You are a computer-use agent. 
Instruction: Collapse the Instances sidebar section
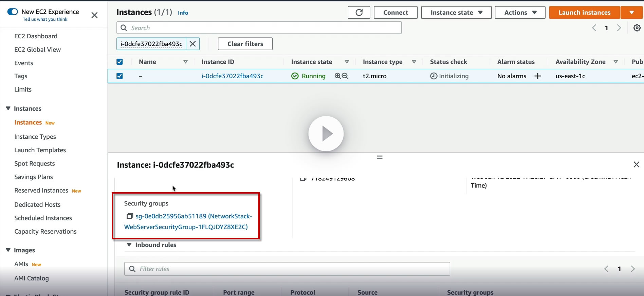pyautogui.click(x=8, y=108)
